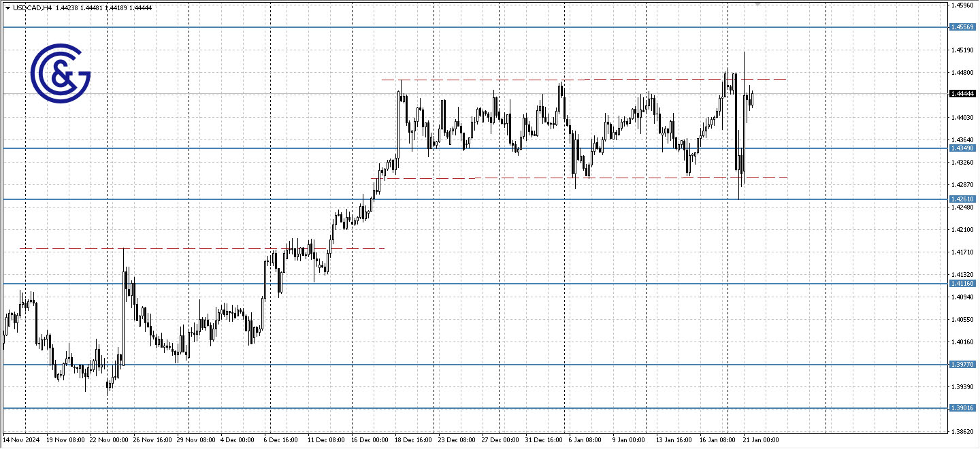Viewport: 980px width, 449px height.
Task: Click the 21 Jan 00:00 timestamp label
Action: (762, 440)
